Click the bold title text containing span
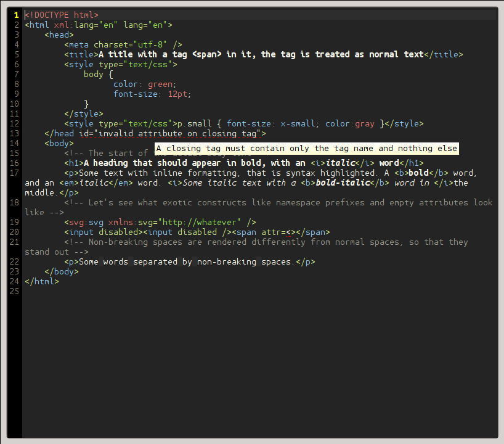504x444 pixels. [261, 54]
